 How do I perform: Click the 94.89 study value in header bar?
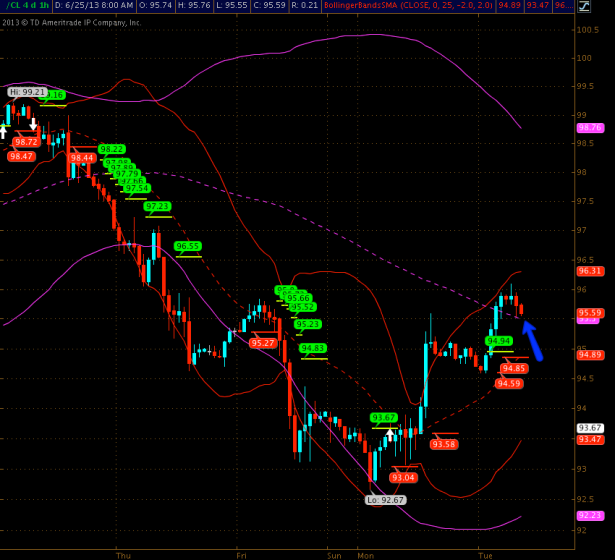click(x=509, y=5)
